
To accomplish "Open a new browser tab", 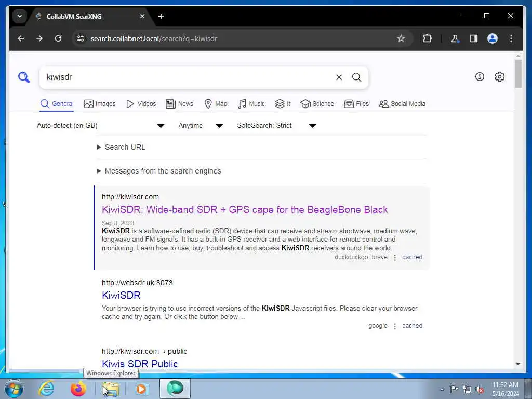I will (x=161, y=16).
